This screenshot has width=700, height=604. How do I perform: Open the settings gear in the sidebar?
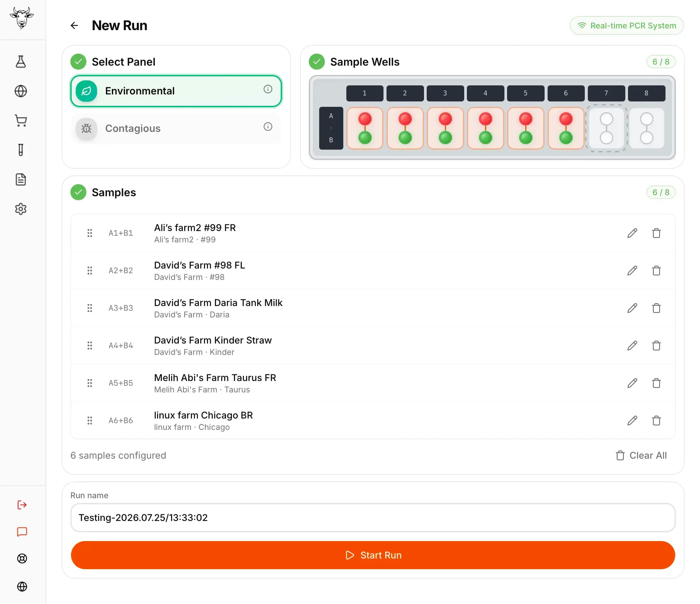21,209
